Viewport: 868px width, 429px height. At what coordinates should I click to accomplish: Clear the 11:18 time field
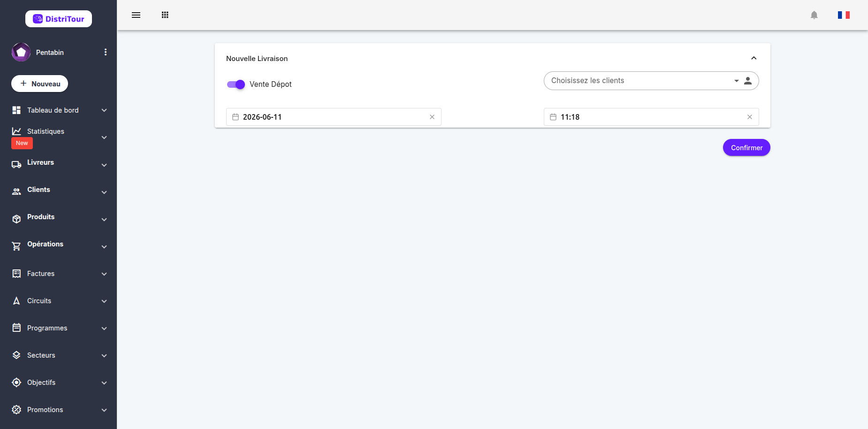click(x=750, y=117)
